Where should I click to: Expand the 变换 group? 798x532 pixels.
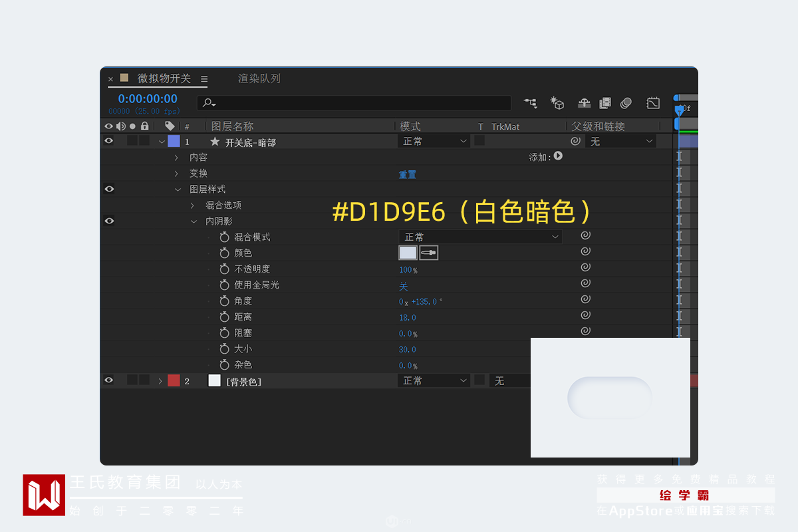pos(176,174)
